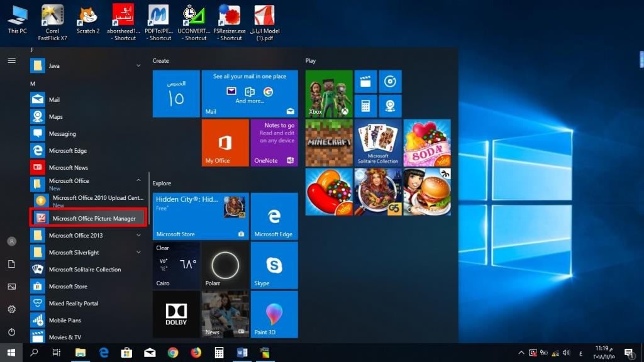Open the Skype tile
Screen dimensions: 644x362
pyautogui.click(x=274, y=265)
